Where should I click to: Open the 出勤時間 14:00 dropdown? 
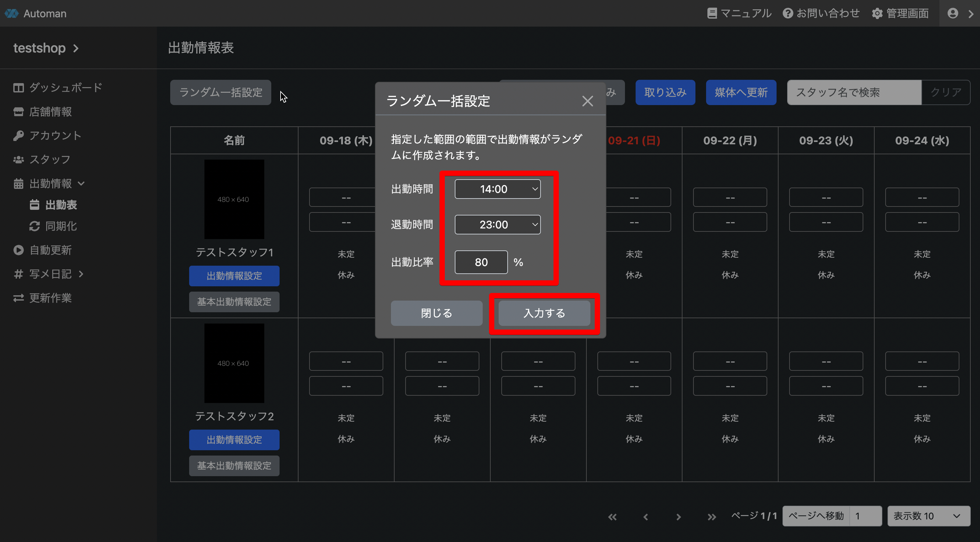(497, 189)
